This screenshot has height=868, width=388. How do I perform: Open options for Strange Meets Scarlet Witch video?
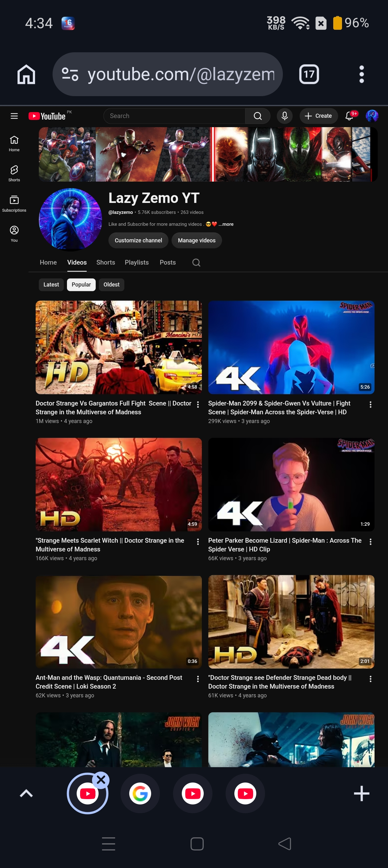click(x=198, y=541)
